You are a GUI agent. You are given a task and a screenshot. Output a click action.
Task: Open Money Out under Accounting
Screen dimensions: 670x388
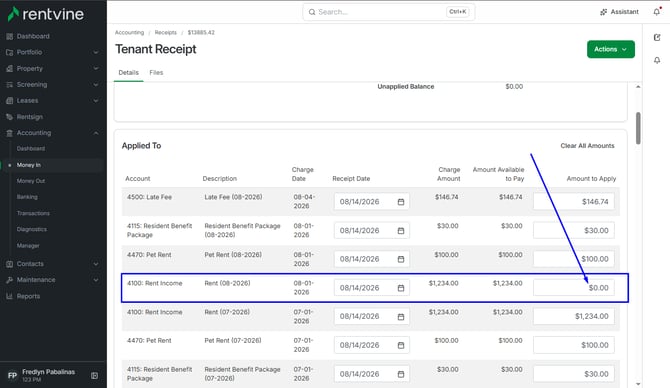[31, 181]
